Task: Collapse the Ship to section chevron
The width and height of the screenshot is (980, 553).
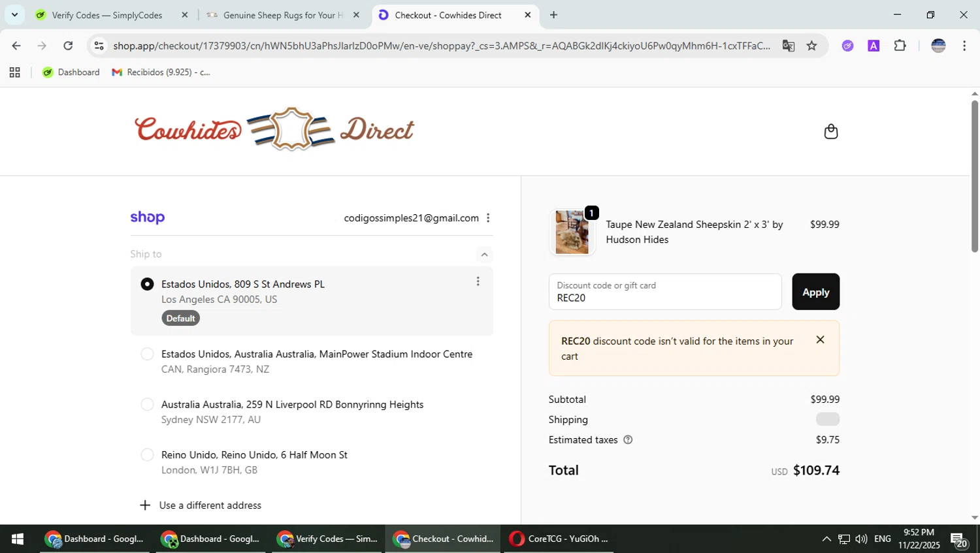Action: click(484, 255)
